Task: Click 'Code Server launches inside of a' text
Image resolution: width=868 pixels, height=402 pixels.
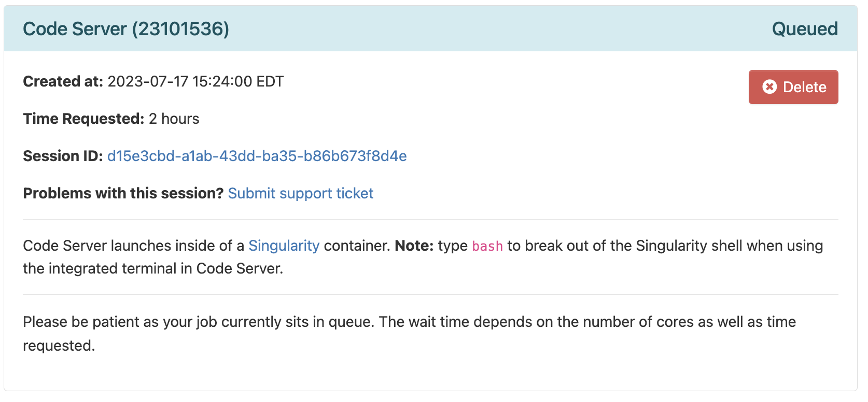Action: click(x=133, y=246)
